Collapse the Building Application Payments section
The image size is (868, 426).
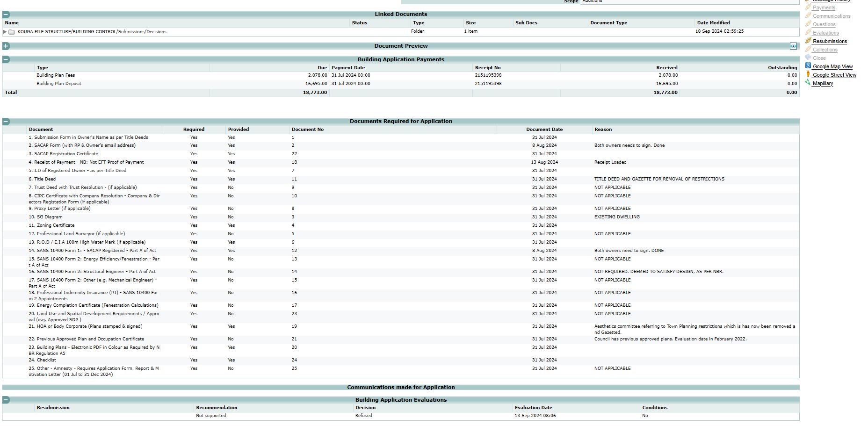[6, 59]
